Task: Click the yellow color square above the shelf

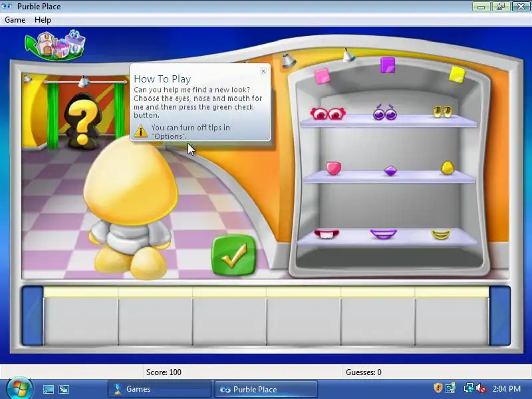Action: pyautogui.click(x=457, y=74)
